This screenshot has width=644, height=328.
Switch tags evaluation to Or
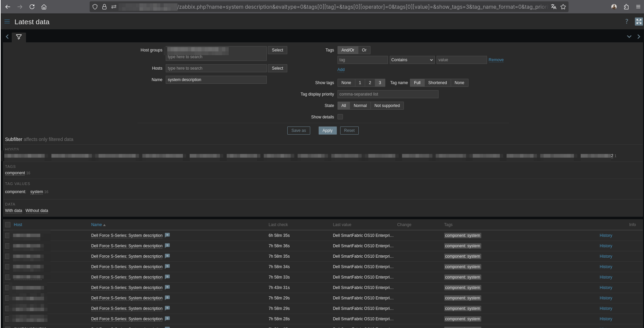pyautogui.click(x=364, y=50)
